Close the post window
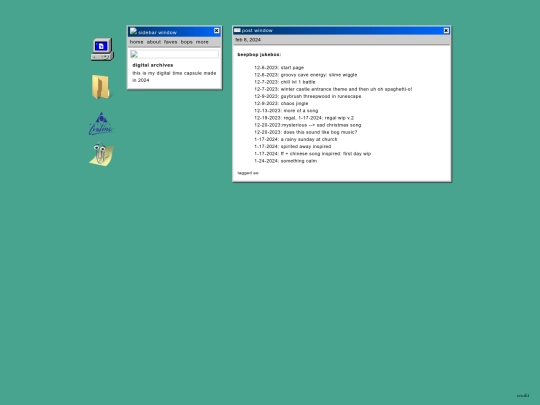The height and width of the screenshot is (405, 540). coord(446,31)
